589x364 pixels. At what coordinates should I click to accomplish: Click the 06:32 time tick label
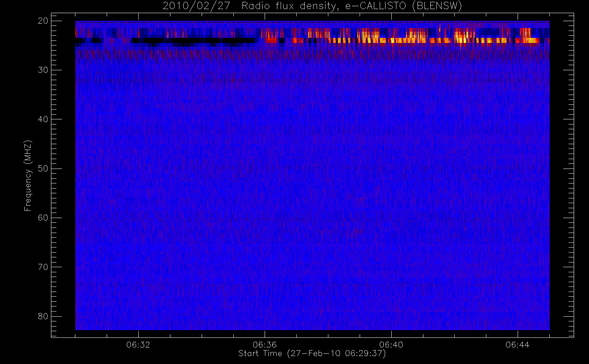click(x=138, y=345)
